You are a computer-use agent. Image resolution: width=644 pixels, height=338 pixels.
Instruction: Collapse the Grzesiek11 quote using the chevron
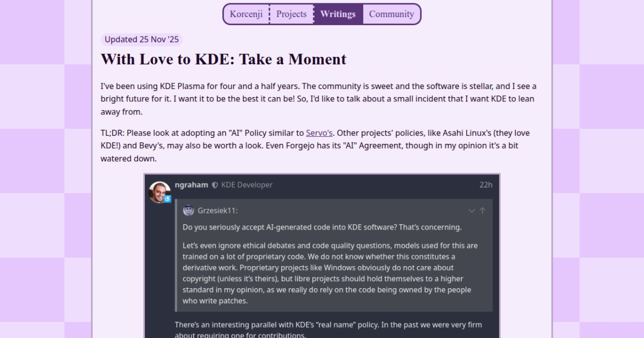[x=471, y=211]
